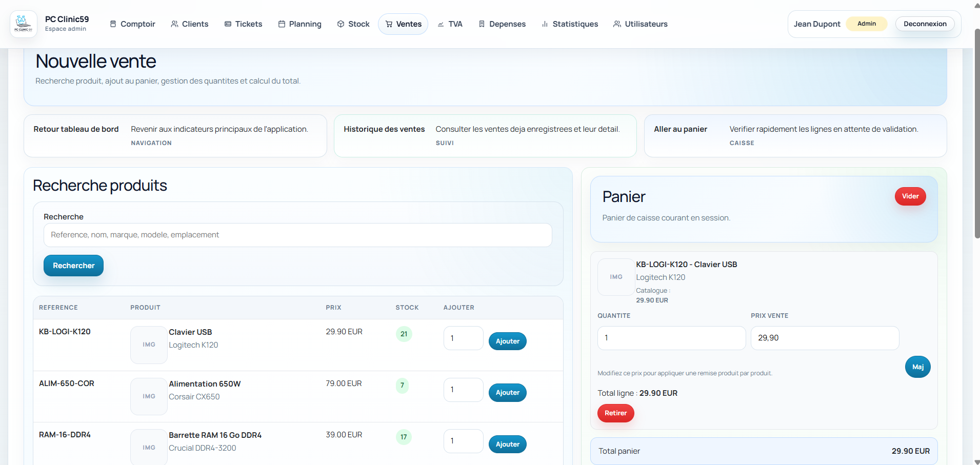This screenshot has height=465, width=980.
Task: Empty the cart with Vider
Action: (x=910, y=196)
